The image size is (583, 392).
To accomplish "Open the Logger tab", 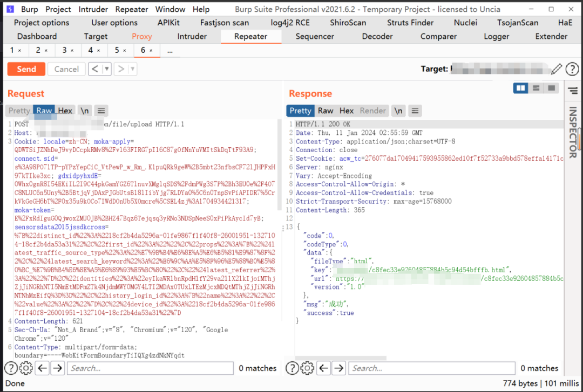I will 497,37.
